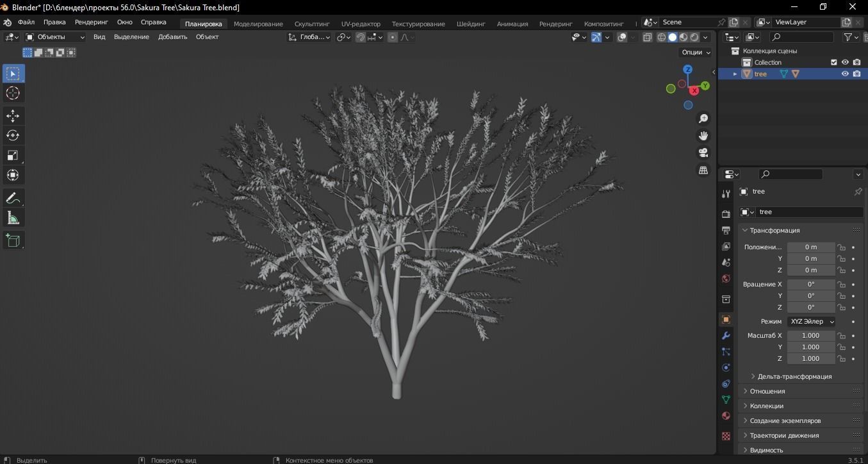Toggle snapping magnet in header
868x464 pixels.
pos(361,37)
